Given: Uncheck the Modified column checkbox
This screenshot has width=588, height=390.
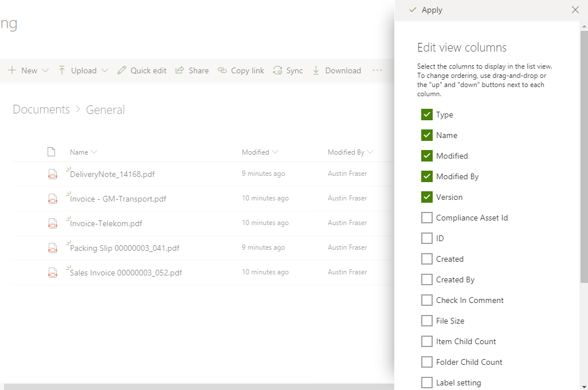Looking at the screenshot, I should [x=427, y=156].
